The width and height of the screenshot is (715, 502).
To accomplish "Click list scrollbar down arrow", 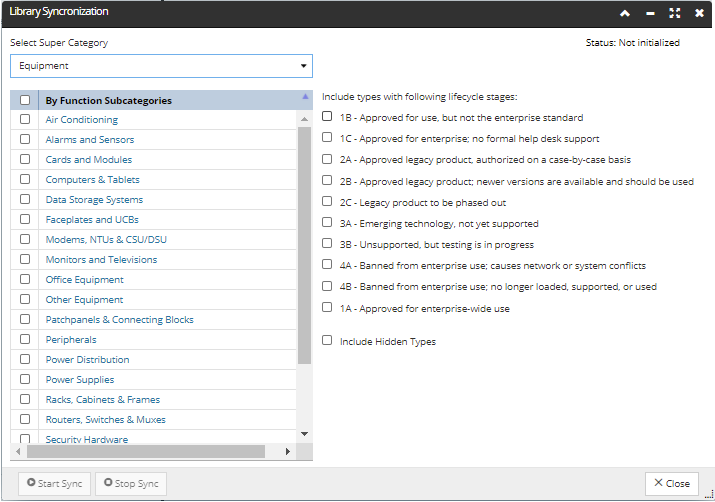I will 305,434.
